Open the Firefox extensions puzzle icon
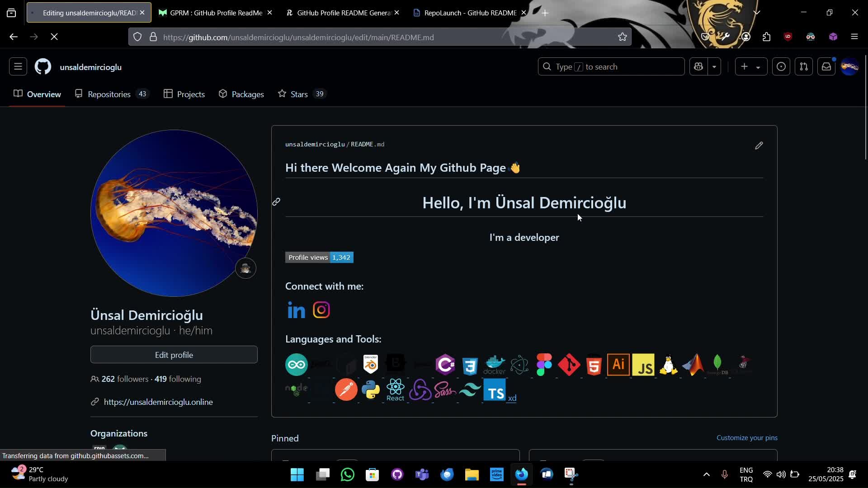Image resolution: width=868 pixels, height=488 pixels. point(767,37)
